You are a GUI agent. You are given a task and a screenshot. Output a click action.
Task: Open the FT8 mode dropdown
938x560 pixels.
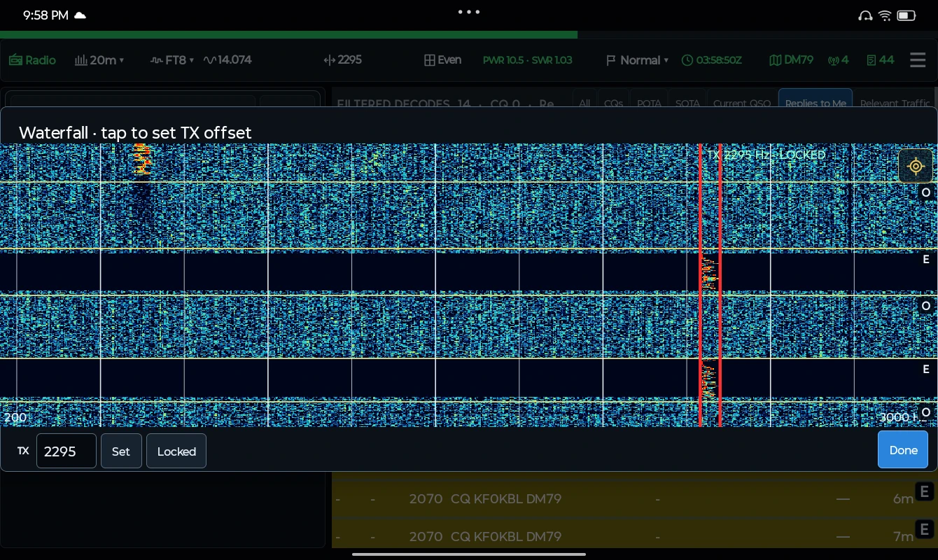point(172,60)
